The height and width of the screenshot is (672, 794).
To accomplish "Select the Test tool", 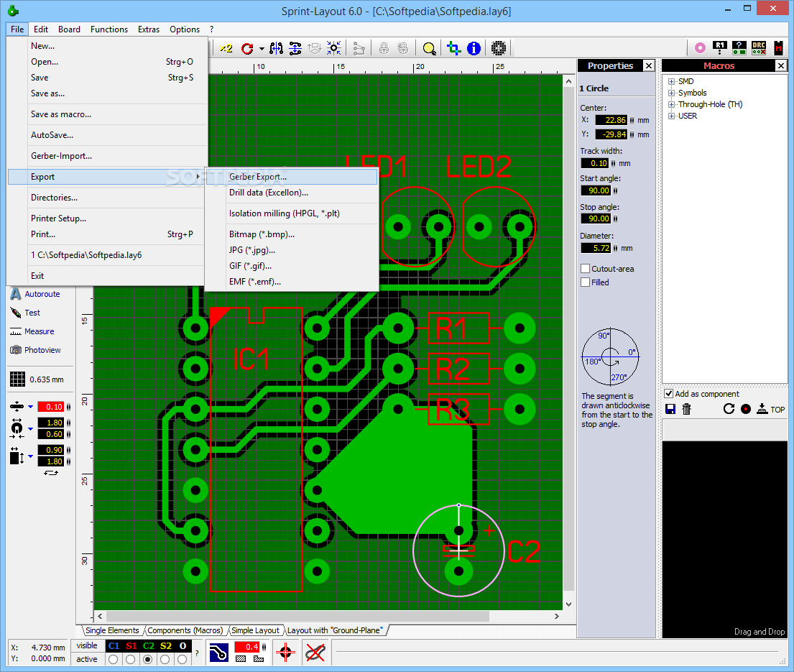I will point(25,313).
